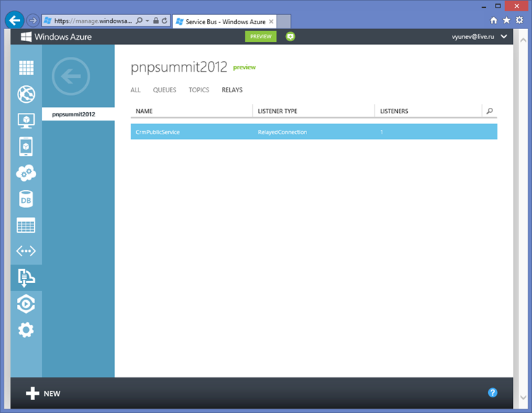Click scrollbar down arrow
The width and height of the screenshot is (532, 413).
(x=523, y=397)
